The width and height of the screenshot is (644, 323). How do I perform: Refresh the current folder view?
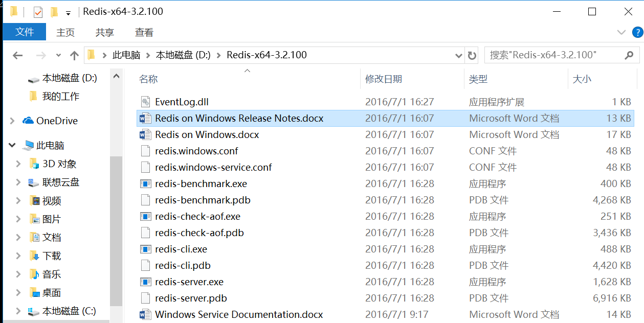(x=472, y=55)
